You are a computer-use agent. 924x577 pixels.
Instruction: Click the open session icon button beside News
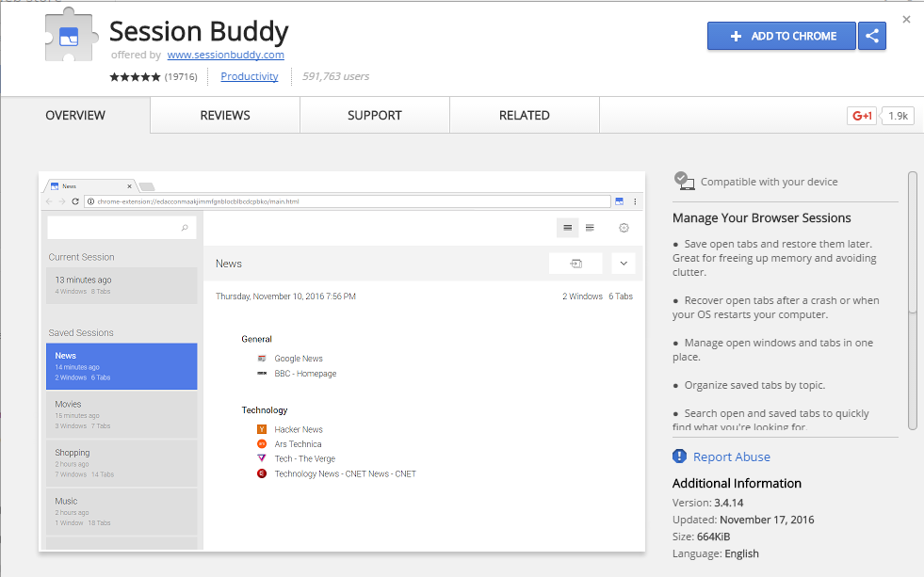(575, 264)
